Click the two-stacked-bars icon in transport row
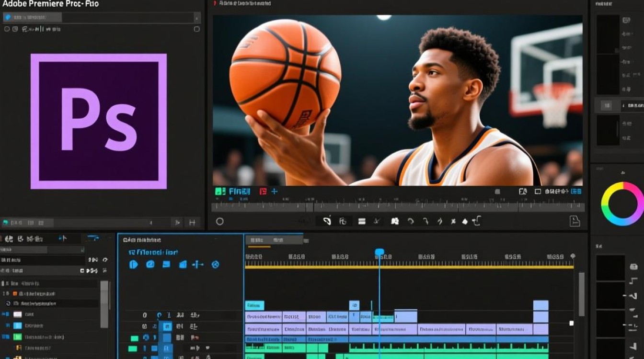This screenshot has height=359, width=644. pyautogui.click(x=362, y=221)
